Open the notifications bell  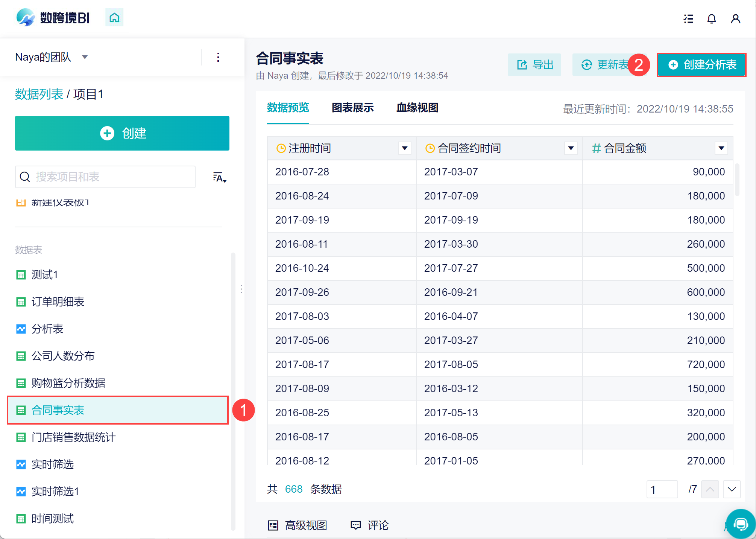(x=711, y=19)
